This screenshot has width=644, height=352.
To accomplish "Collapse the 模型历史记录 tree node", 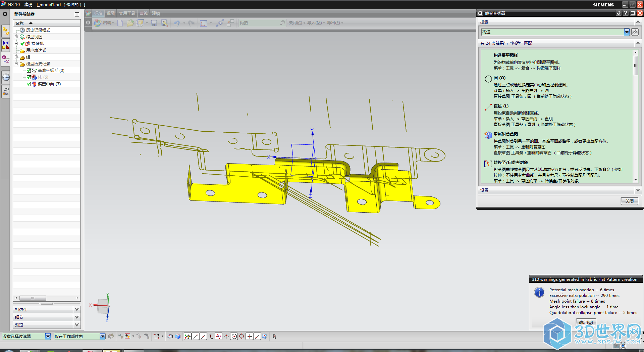I will tap(16, 64).
